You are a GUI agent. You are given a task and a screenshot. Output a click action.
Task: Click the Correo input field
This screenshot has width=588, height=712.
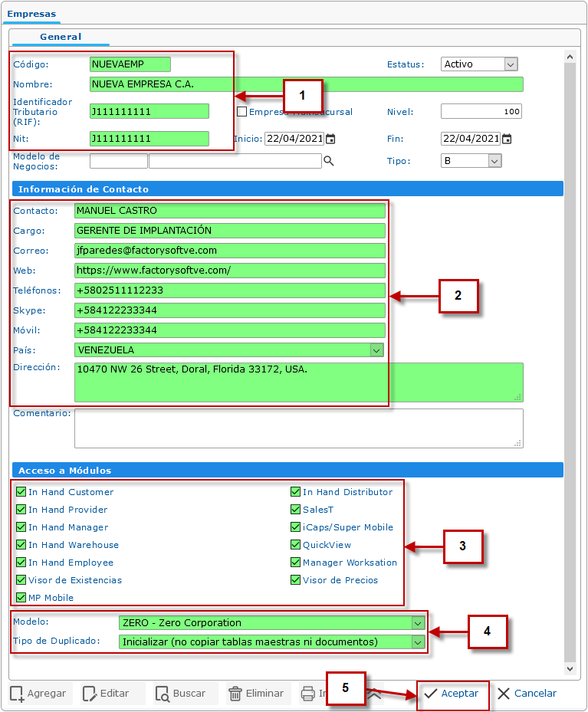[x=230, y=251]
